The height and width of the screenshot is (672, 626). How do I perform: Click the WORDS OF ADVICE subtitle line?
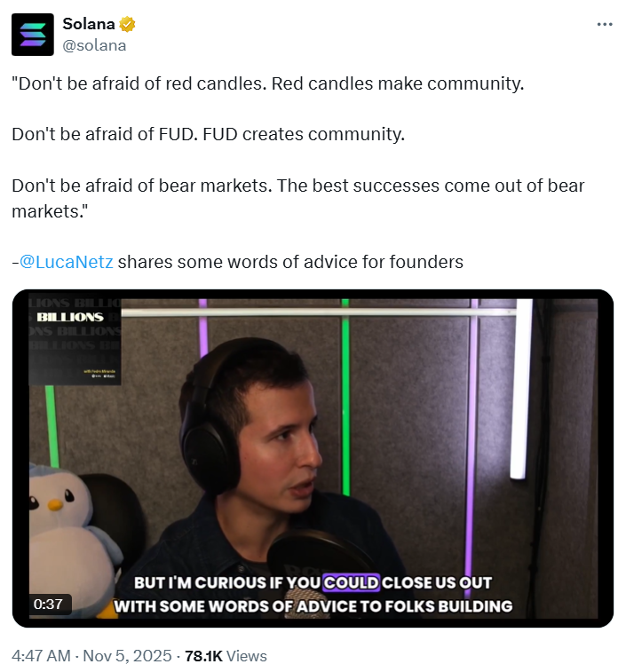pyautogui.click(x=313, y=606)
